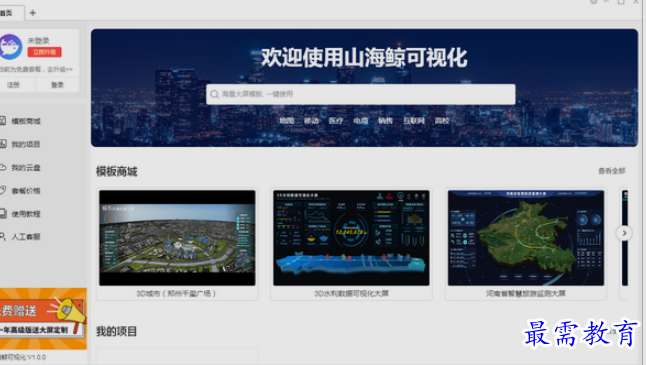Open a new tab with the plus button
Viewport: 646px width, 365px height.
point(33,13)
